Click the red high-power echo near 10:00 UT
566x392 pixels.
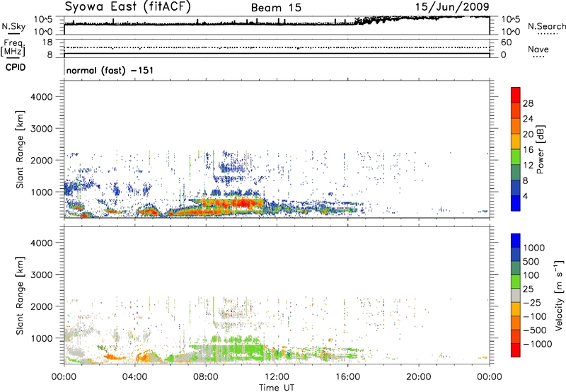241,204
